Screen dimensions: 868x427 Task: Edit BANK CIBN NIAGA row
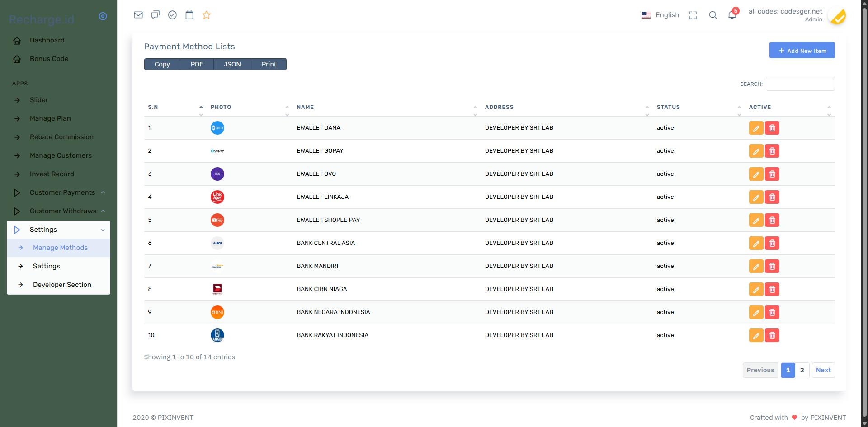point(756,289)
